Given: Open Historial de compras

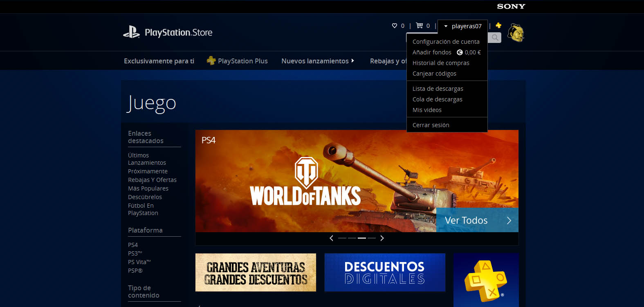Looking at the screenshot, I should 441,63.
